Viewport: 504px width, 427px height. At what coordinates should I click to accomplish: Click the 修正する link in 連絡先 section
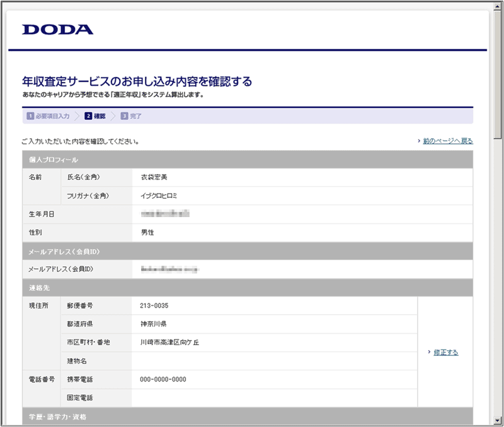(445, 353)
